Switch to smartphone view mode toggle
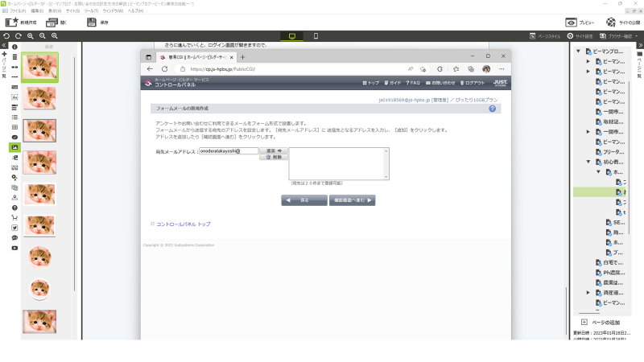The image size is (644, 362). point(316,36)
